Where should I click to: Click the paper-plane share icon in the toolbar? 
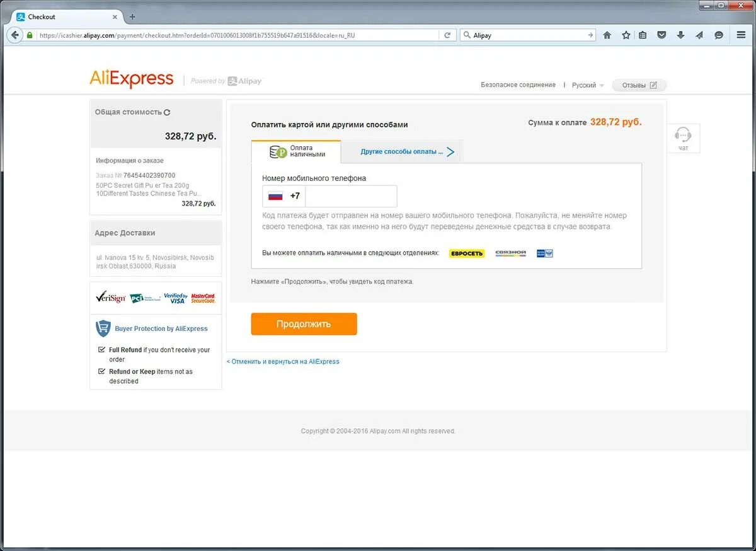[699, 35]
